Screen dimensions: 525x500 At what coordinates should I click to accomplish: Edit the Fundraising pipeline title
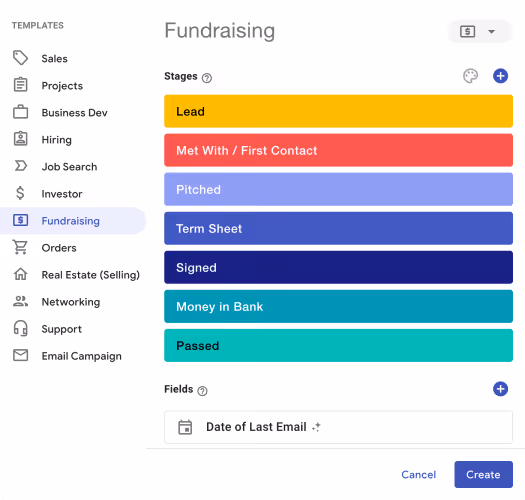coord(220,30)
